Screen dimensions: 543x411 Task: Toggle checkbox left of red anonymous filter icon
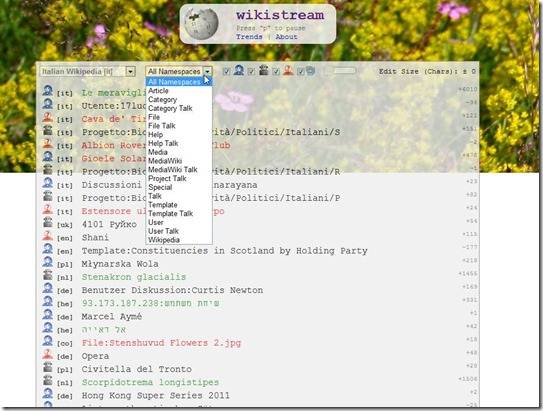(x=276, y=71)
